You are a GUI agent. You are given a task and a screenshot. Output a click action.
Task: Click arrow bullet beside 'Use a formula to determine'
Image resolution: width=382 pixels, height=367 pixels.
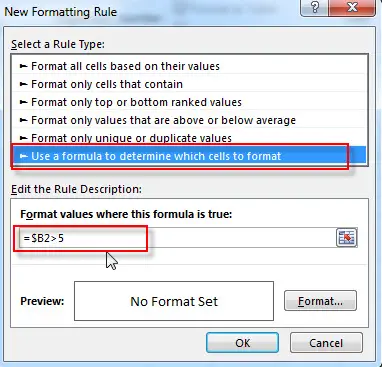23,156
